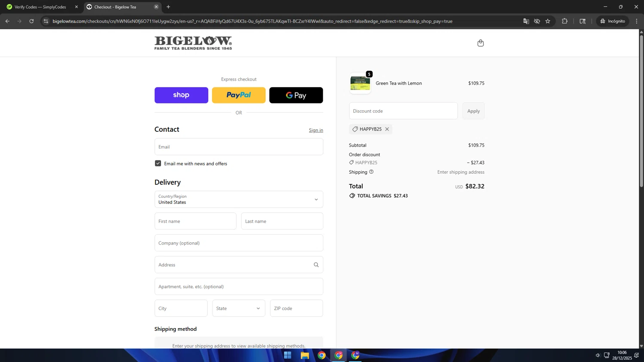
Task: Toggle Email me with news and offers
Action: tap(158, 163)
